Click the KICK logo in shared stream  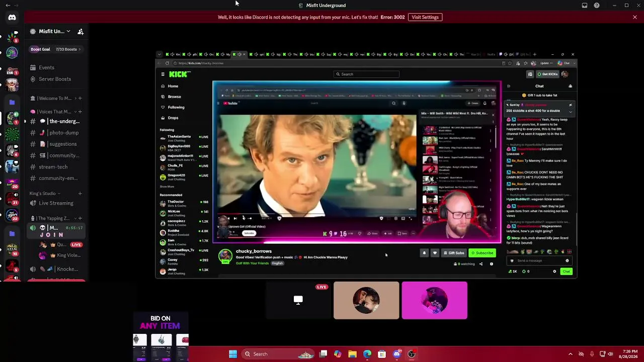tap(180, 74)
